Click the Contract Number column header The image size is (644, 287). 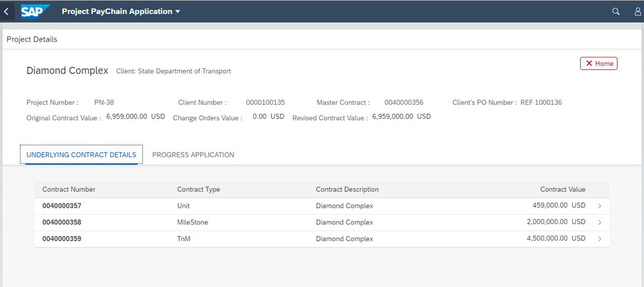[x=69, y=189]
